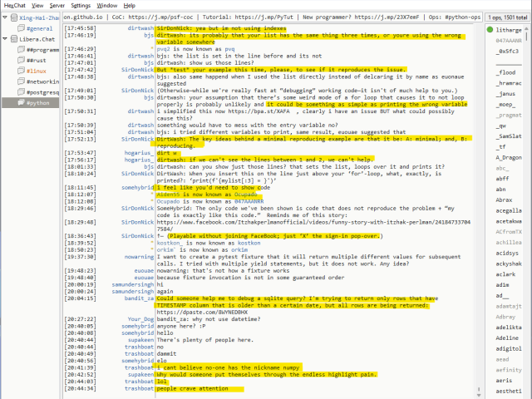Open the Help menu

click(x=130, y=6)
